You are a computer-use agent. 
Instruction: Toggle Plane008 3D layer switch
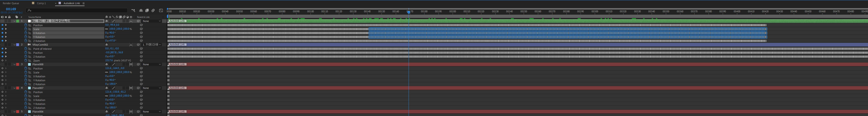(131, 64)
